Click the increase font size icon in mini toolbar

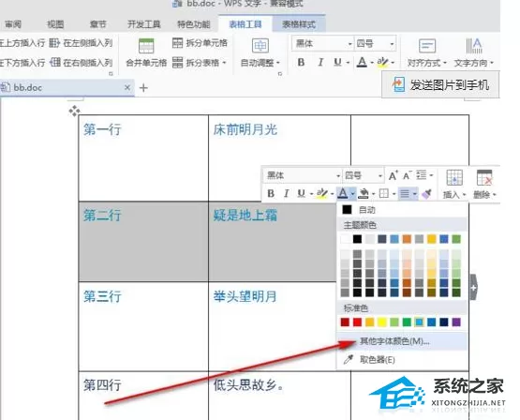click(x=393, y=175)
